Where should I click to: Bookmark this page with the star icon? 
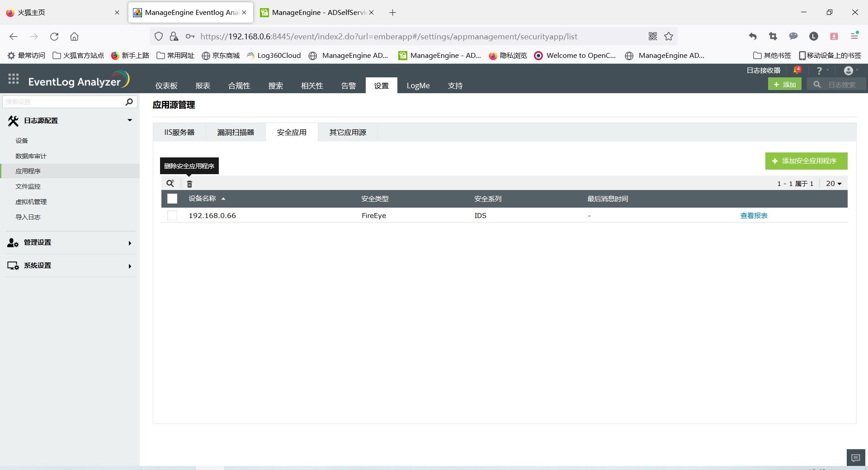(669, 37)
